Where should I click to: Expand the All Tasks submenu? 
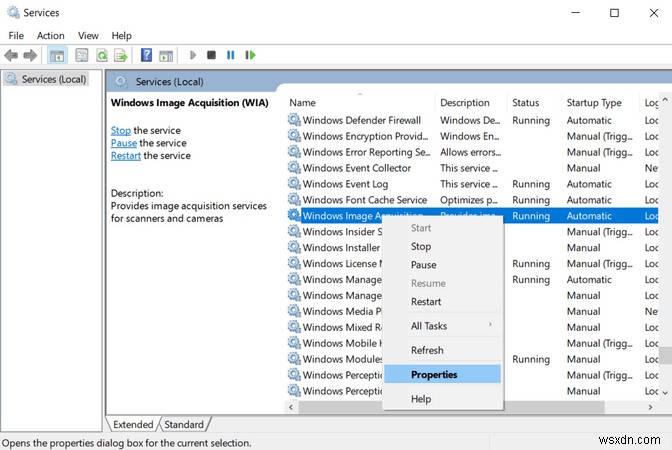point(443,326)
